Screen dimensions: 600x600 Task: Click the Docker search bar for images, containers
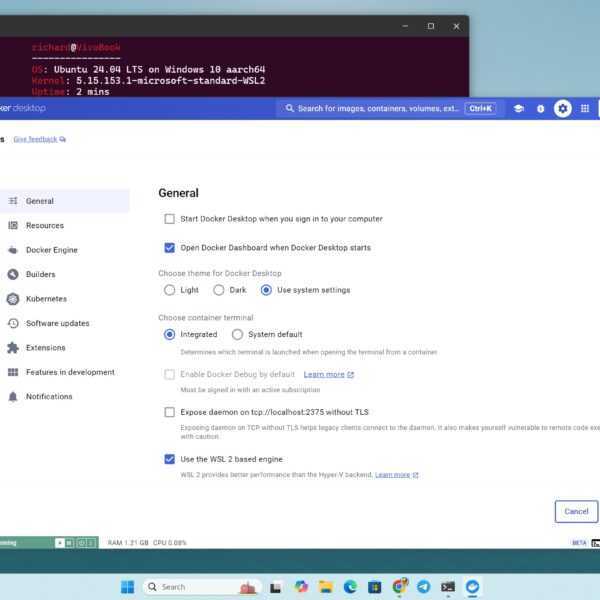pyautogui.click(x=390, y=109)
